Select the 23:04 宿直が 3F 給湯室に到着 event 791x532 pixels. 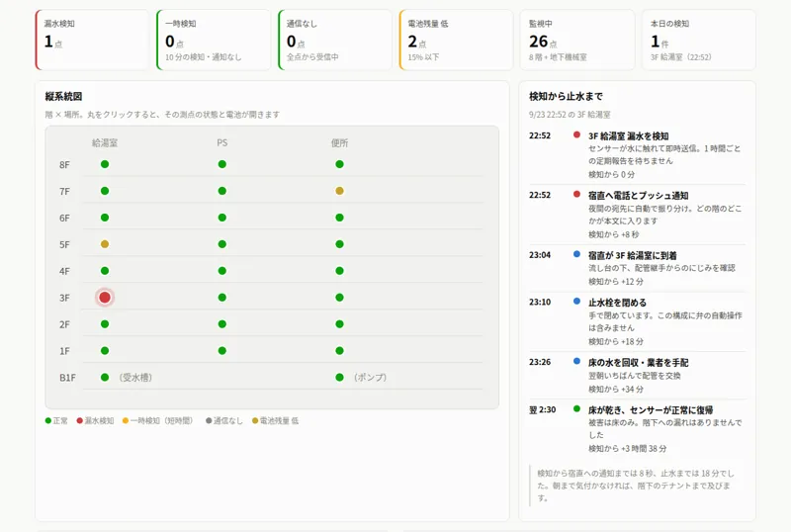click(x=637, y=268)
